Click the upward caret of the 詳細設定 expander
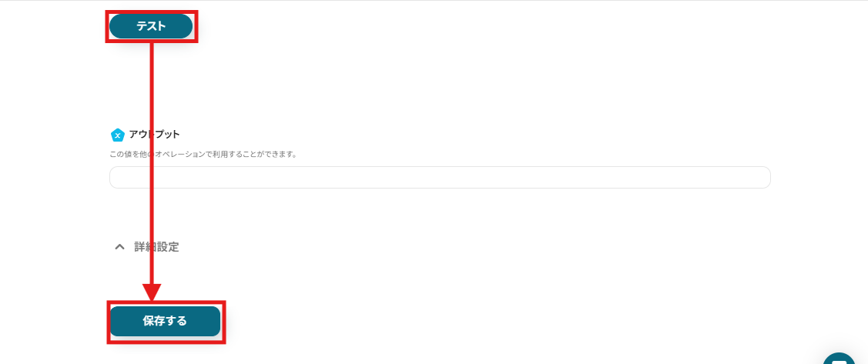Viewport: 868px width, 364px height. pyautogui.click(x=119, y=247)
